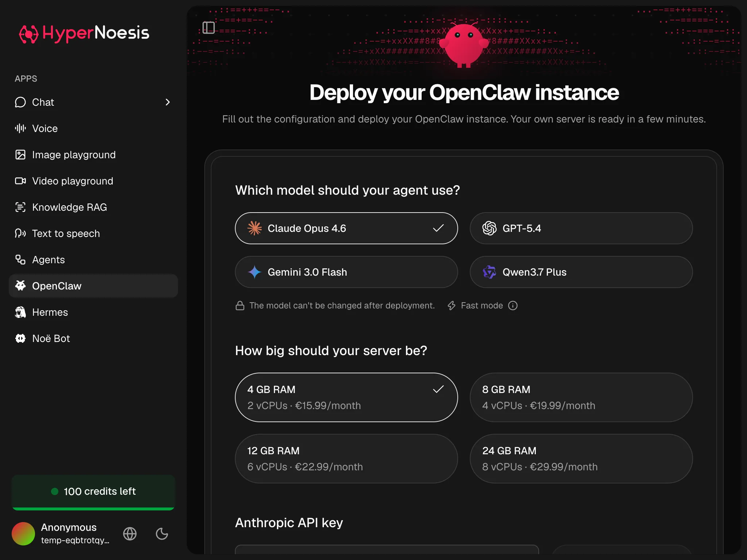Click the Anonymous user avatar
The width and height of the screenshot is (747, 560).
pos(23,534)
